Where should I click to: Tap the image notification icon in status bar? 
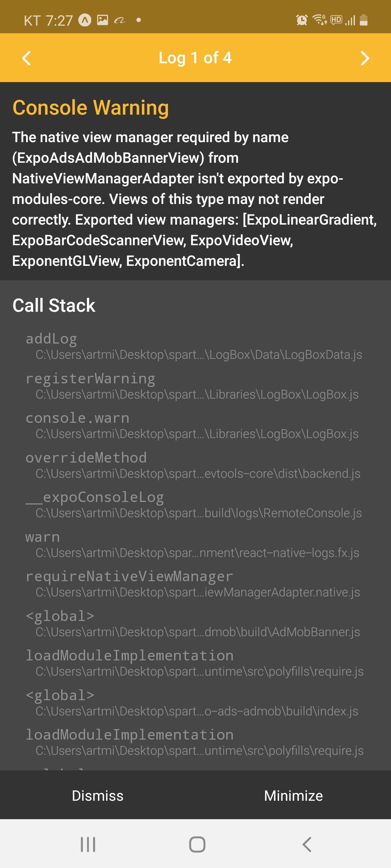click(102, 20)
